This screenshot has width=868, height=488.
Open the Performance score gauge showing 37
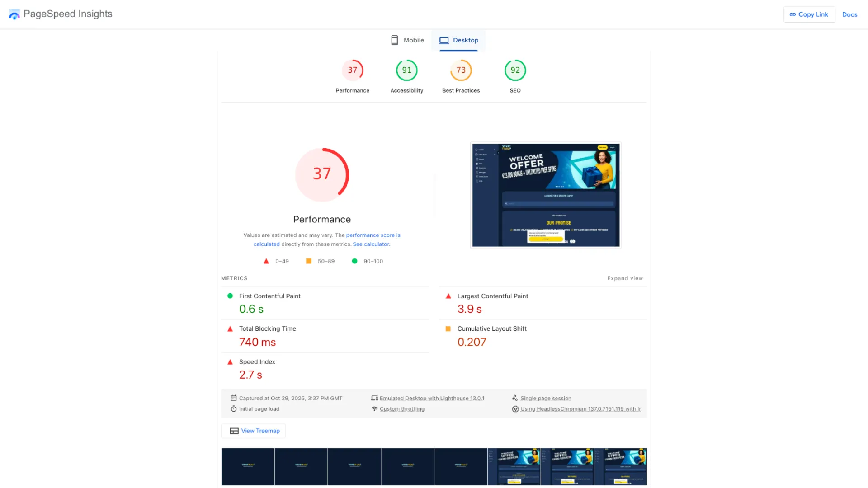(x=353, y=70)
